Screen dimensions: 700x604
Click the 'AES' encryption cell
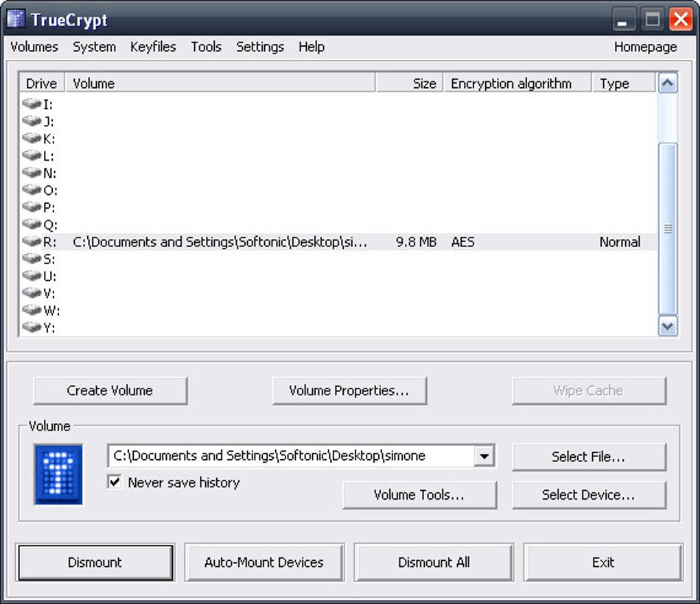tap(463, 242)
